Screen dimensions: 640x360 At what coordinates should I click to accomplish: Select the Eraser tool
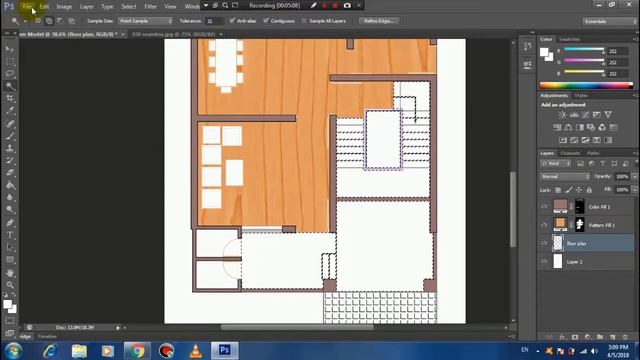click(x=10, y=173)
